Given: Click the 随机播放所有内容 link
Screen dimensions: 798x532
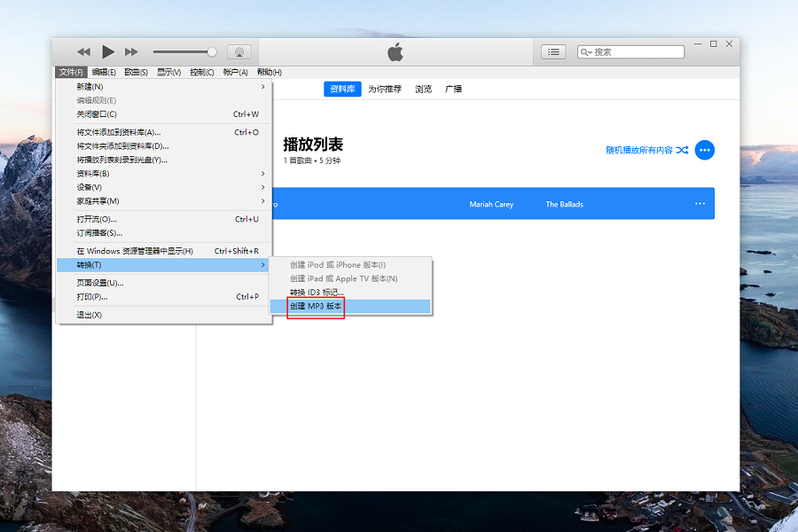Looking at the screenshot, I should coord(638,151).
